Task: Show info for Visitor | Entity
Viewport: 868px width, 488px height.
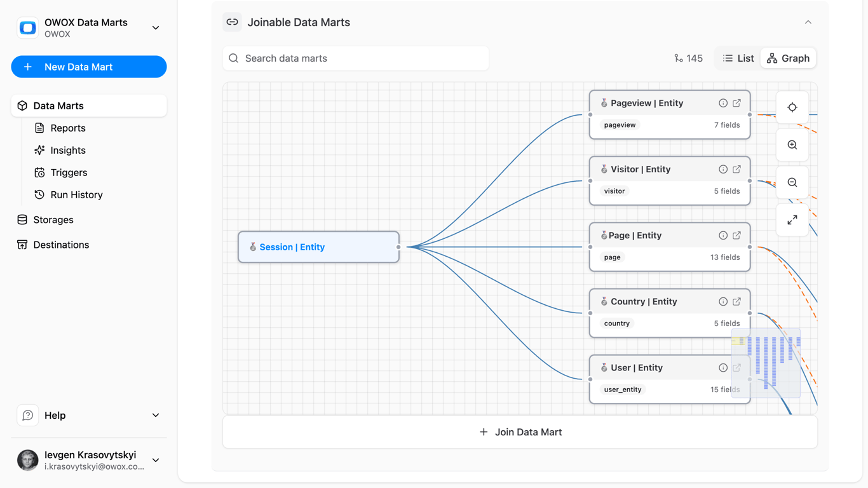Action: (x=723, y=169)
